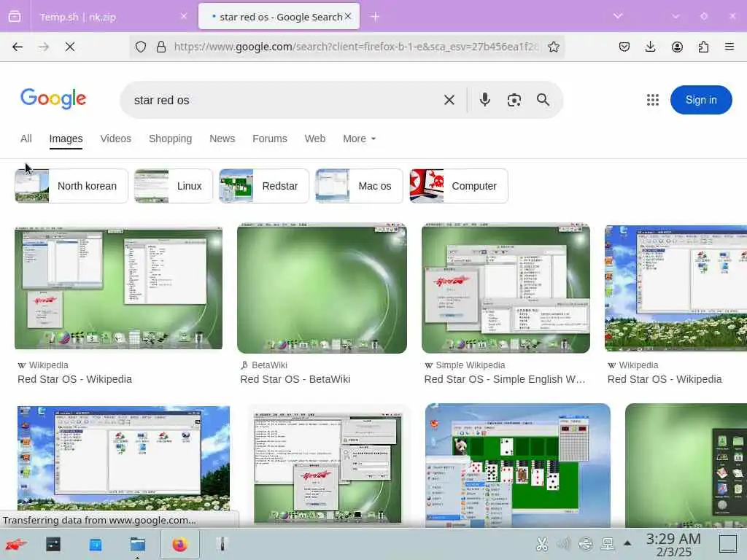Click the URL address bar
Image resolution: width=747 pixels, height=560 pixels.
click(356, 47)
